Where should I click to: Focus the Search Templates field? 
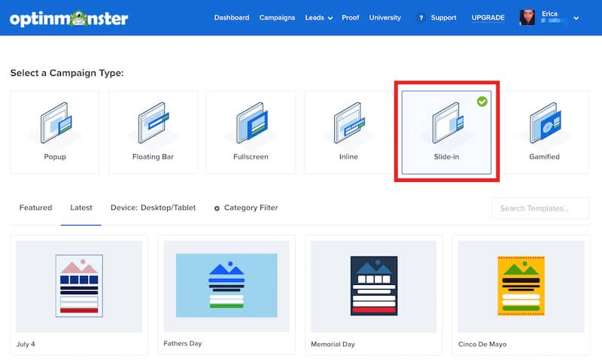click(x=540, y=208)
